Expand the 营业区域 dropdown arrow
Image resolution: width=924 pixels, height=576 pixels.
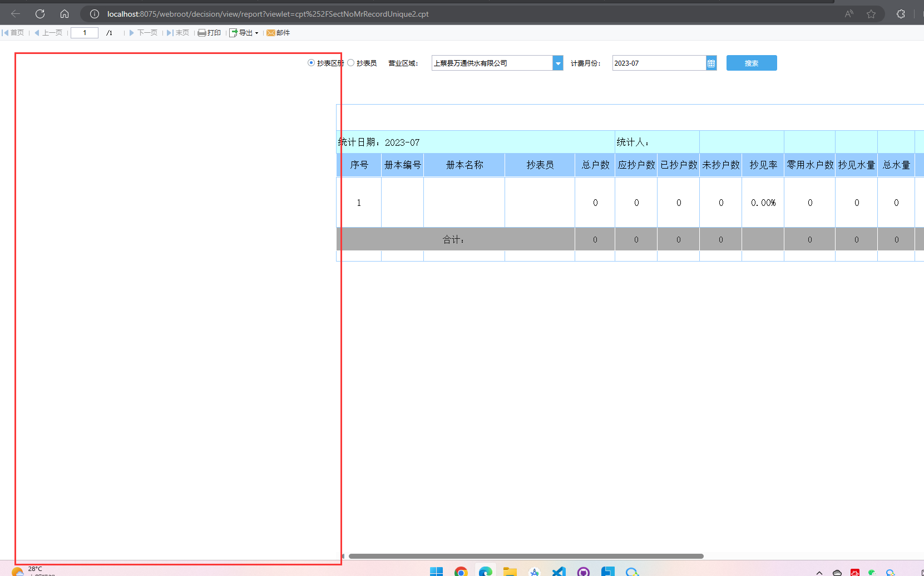[557, 63]
